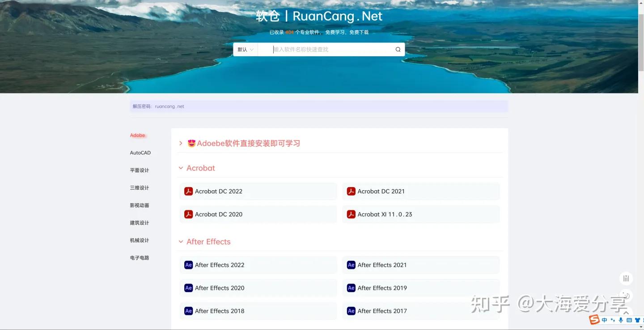Image resolution: width=644 pixels, height=330 pixels.
Task: Open the virtual keyboard icon in the tray
Action: [x=629, y=320]
